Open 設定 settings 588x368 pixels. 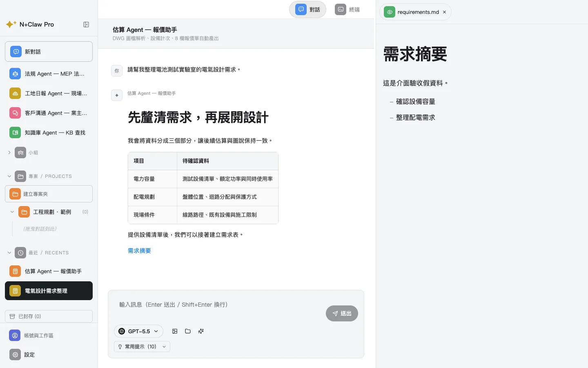click(49, 355)
